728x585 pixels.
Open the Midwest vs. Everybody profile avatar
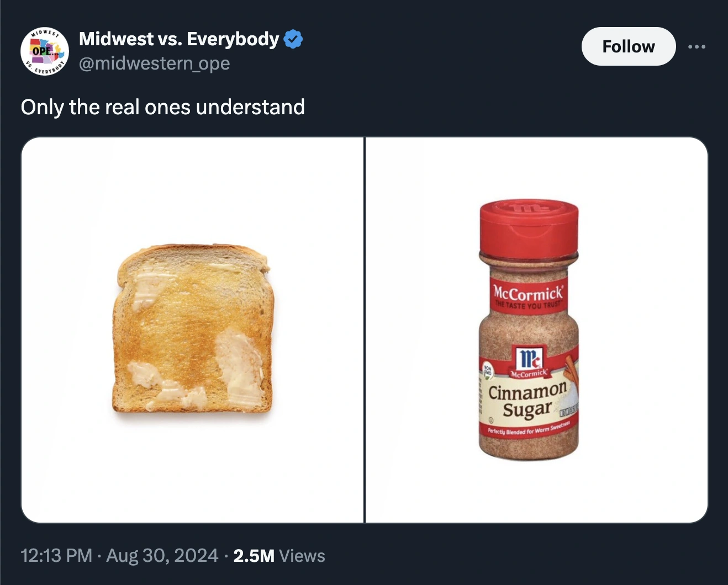[45, 51]
